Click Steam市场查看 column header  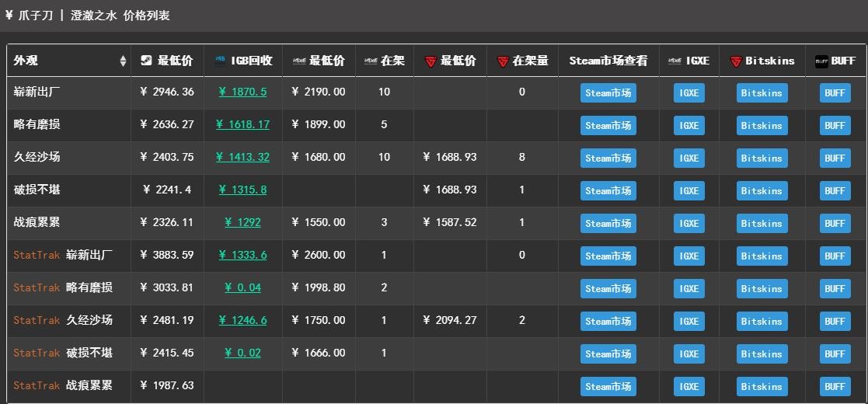point(608,61)
